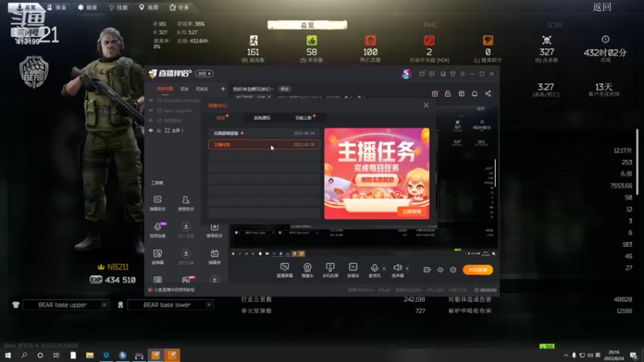Click the record video icon beside preview eye
The height and width of the screenshot is (362, 644).
(x=427, y=269)
